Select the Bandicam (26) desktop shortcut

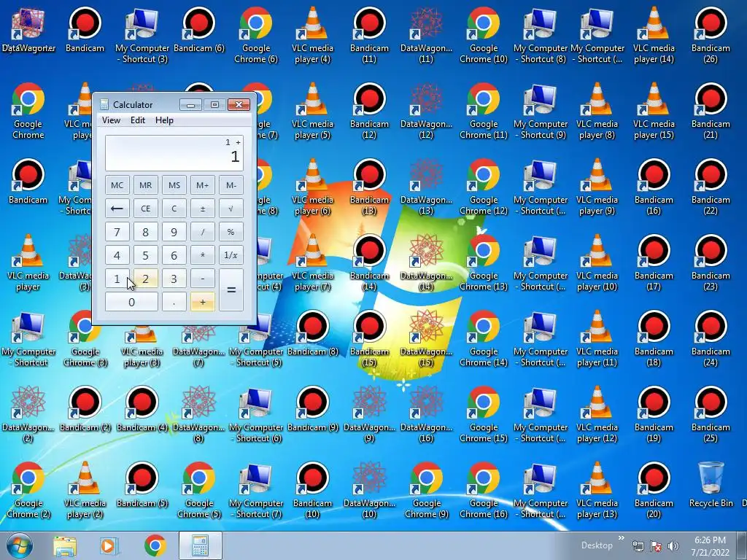711,36
